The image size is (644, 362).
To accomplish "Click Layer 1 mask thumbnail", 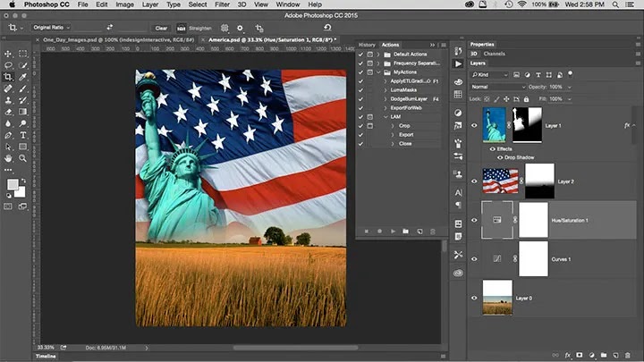I will (527, 125).
